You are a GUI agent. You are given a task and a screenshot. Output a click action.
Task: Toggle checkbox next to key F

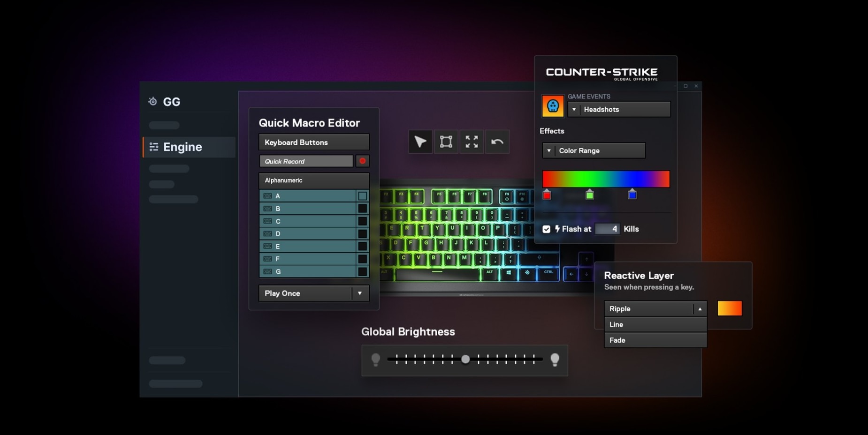click(362, 259)
